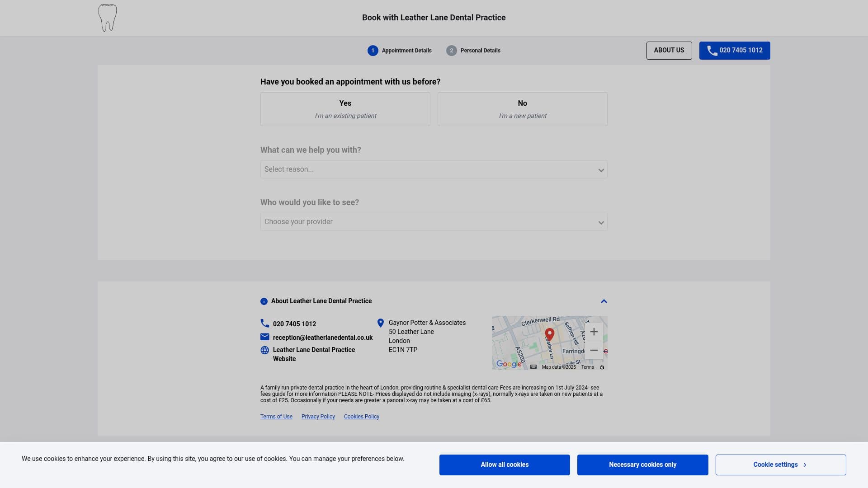Click the page title Book with Leather Lane Dental Practice
The width and height of the screenshot is (868, 488).
[434, 18]
